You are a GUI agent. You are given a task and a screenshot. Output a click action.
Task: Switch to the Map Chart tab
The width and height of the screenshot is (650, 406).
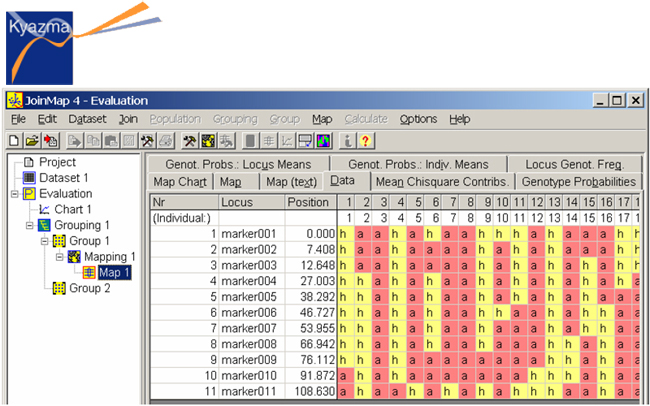pos(180,182)
